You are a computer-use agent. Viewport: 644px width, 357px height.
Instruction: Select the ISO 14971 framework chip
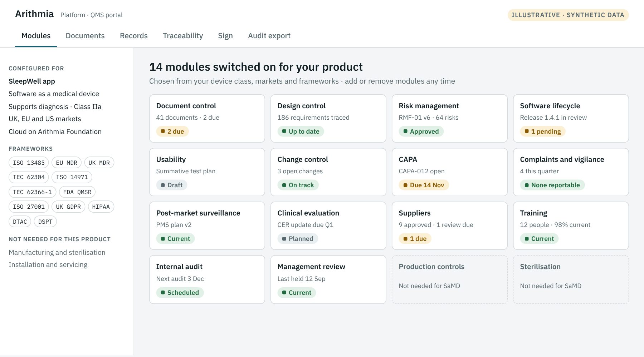pyautogui.click(x=72, y=177)
